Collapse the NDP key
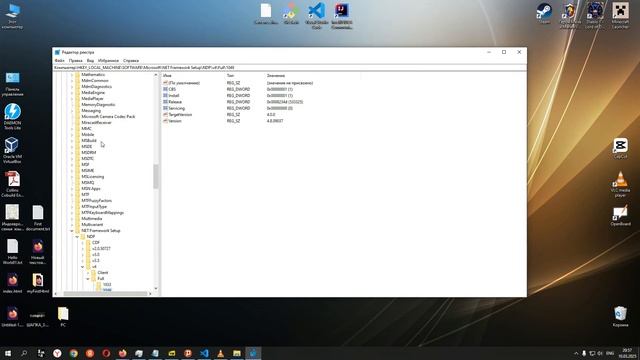 pyautogui.click(x=77, y=237)
